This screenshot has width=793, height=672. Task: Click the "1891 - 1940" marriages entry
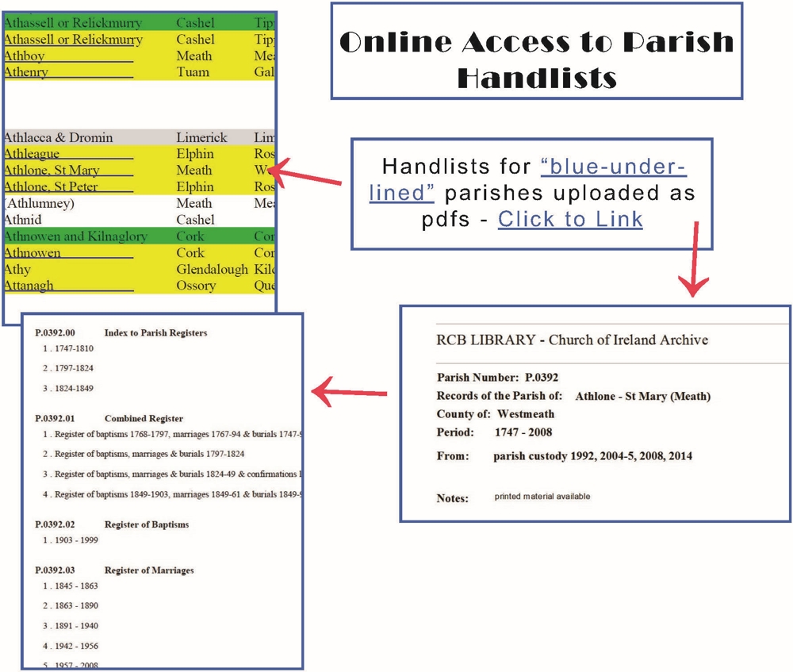[x=76, y=625]
